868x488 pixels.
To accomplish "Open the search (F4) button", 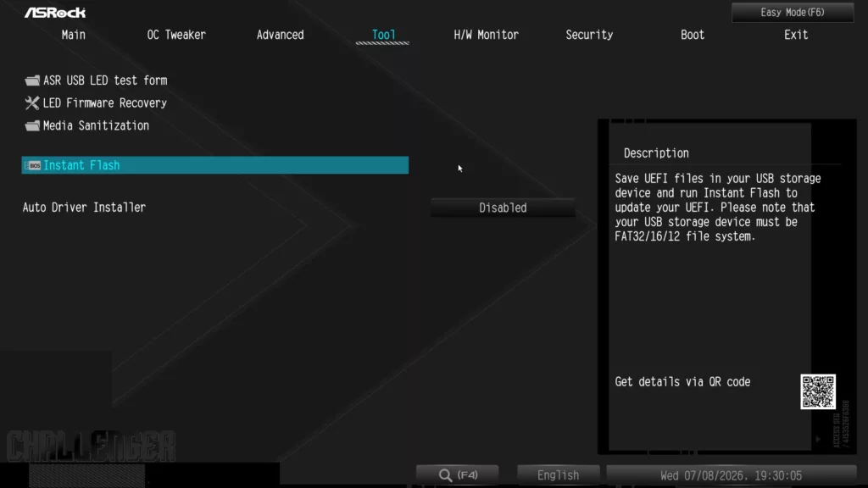I will tap(457, 474).
